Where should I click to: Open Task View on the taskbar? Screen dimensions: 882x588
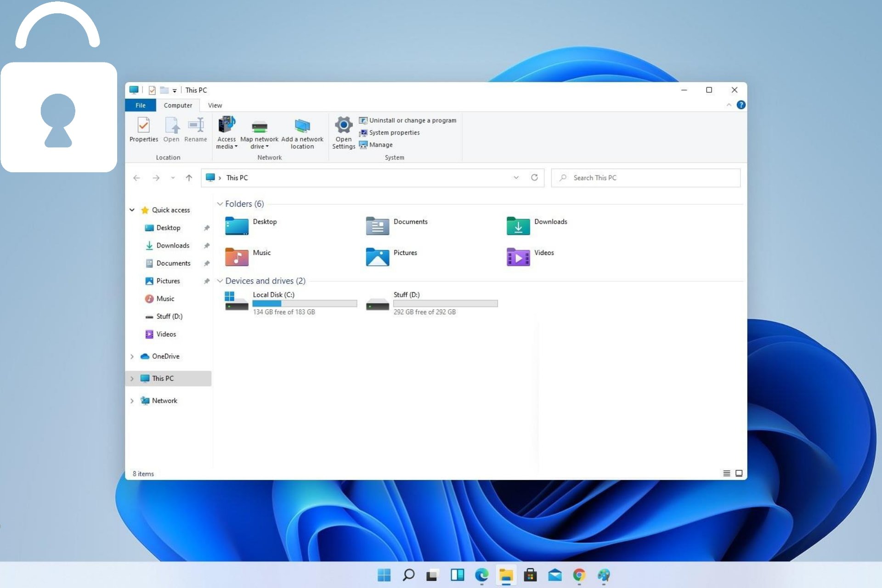432,575
